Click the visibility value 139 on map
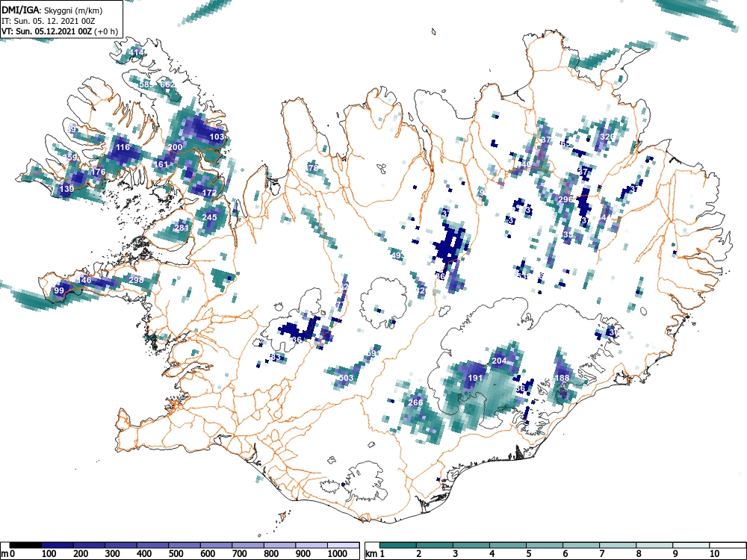747x560 pixels. (x=66, y=189)
